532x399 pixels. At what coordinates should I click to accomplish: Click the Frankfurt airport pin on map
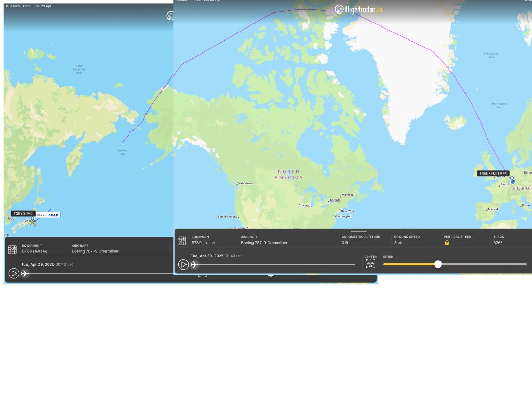pos(512,180)
